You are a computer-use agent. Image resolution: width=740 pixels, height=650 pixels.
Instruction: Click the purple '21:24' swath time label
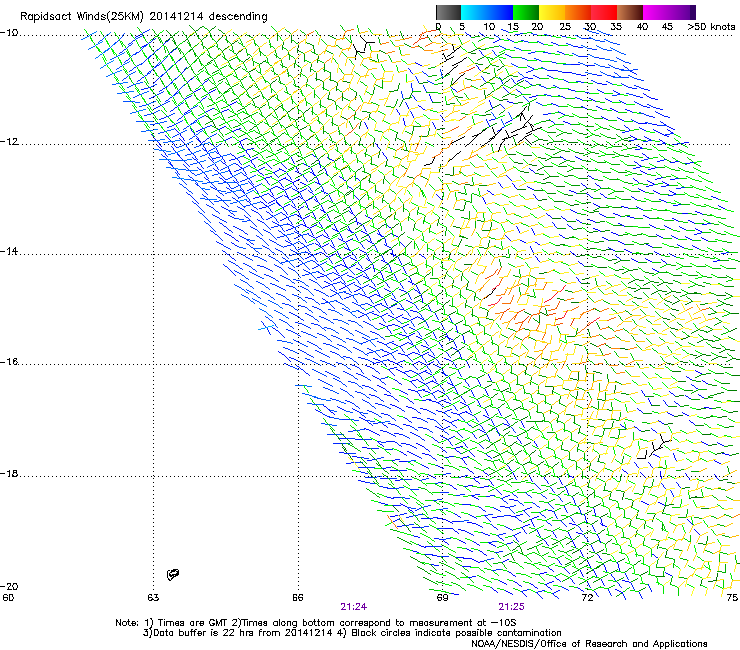point(353,607)
